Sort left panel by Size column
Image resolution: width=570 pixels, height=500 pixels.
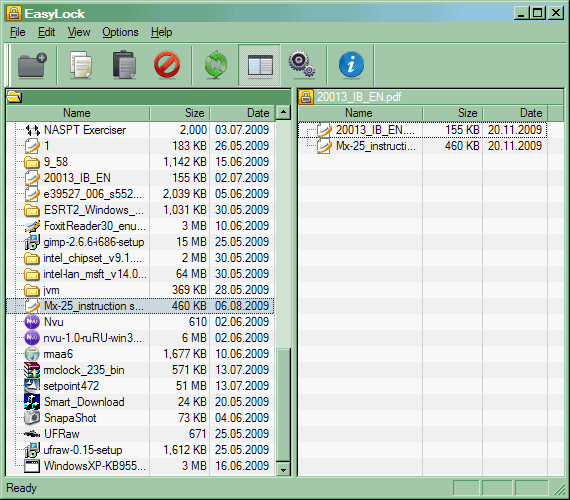coord(180,113)
